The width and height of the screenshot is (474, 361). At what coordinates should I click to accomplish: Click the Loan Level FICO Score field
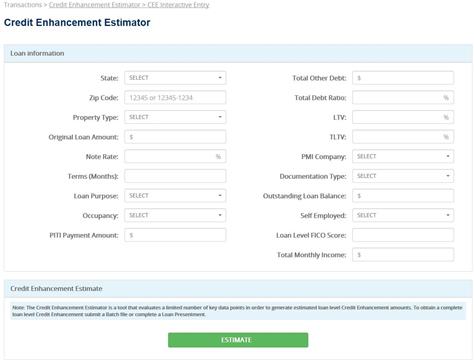403,235
